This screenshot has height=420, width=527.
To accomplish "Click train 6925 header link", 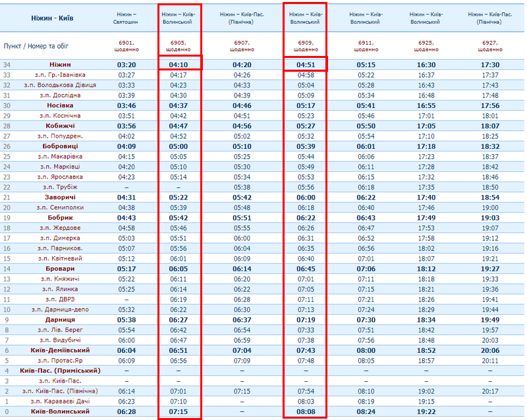I will pos(426,42).
